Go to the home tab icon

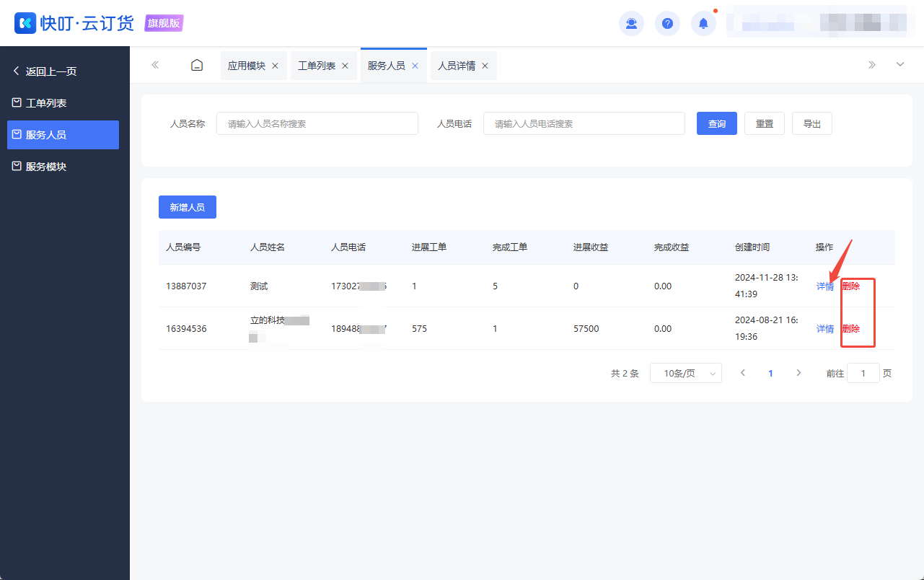[x=197, y=65]
